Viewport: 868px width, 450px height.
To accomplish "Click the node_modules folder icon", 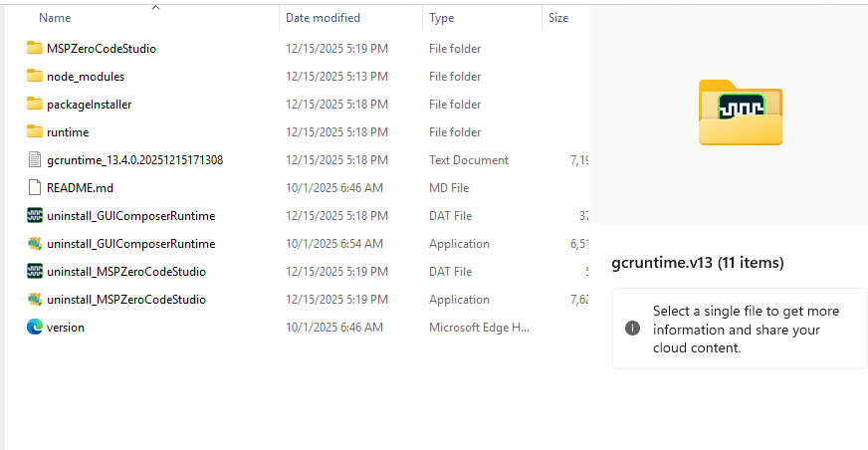I will (35, 76).
